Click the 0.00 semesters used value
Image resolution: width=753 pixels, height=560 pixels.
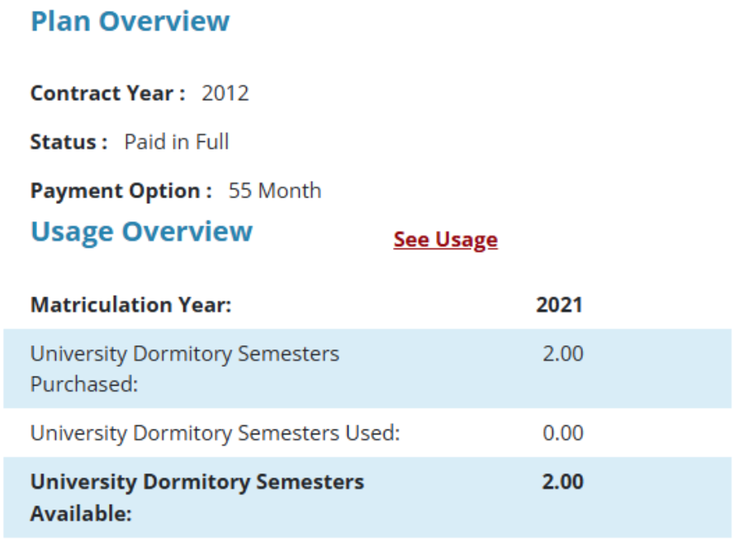pyautogui.click(x=562, y=433)
